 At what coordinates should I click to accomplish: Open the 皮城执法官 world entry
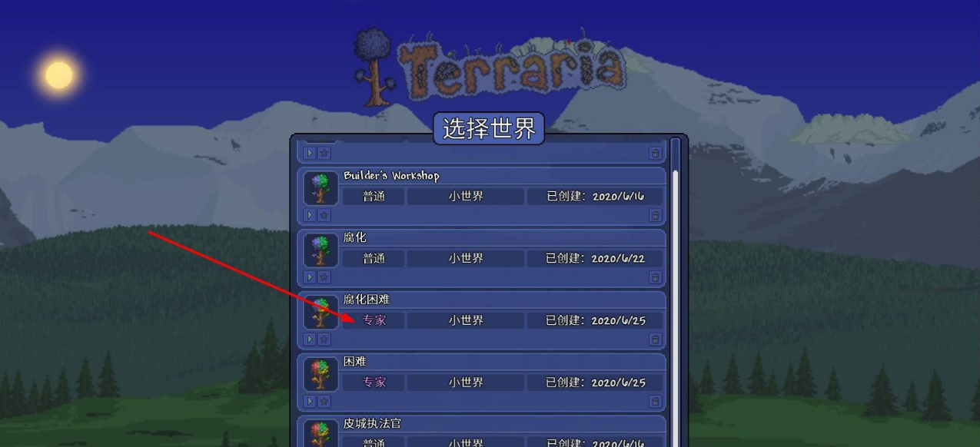482,432
